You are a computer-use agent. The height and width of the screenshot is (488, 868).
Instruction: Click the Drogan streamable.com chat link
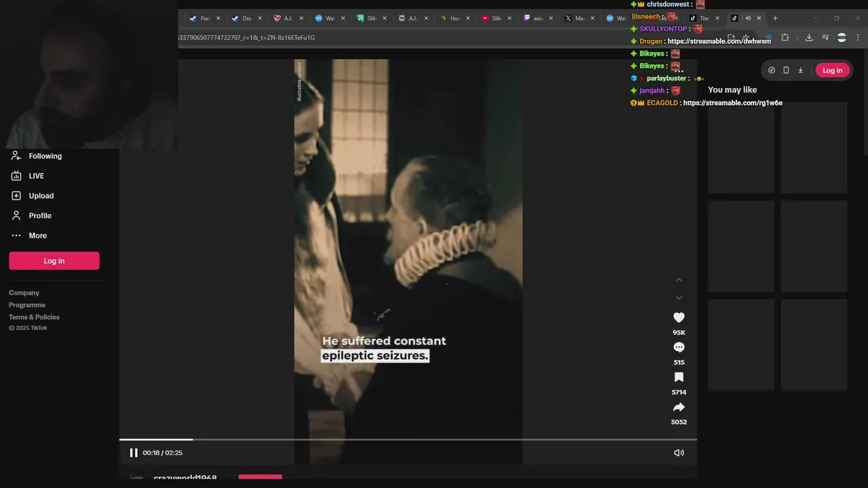[719, 41]
